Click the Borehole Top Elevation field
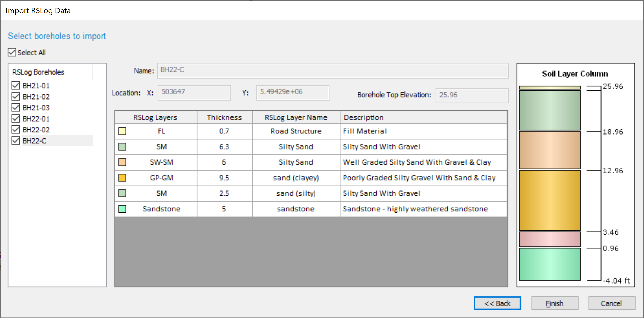 coord(472,96)
